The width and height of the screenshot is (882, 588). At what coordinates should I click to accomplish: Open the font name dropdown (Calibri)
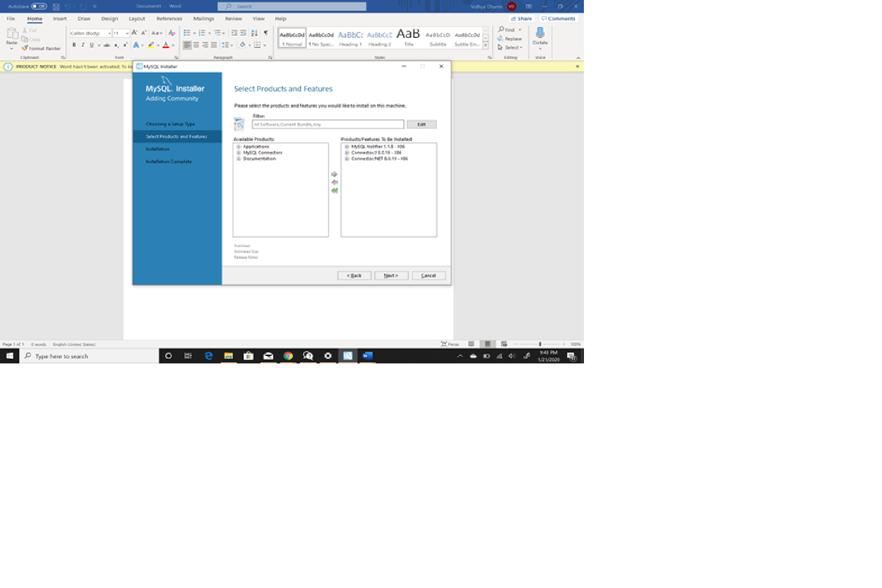(x=109, y=34)
